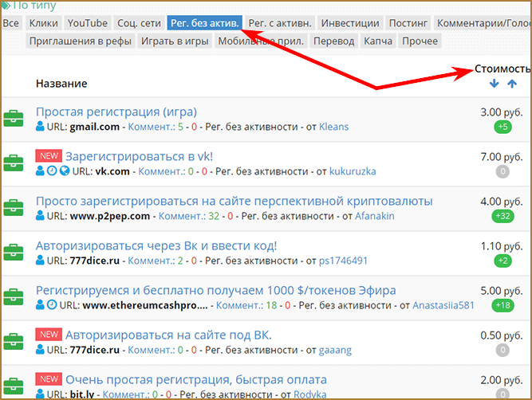The height and width of the screenshot is (400, 532).
Task: Filter by 'Перевод' type
Action: [333, 41]
